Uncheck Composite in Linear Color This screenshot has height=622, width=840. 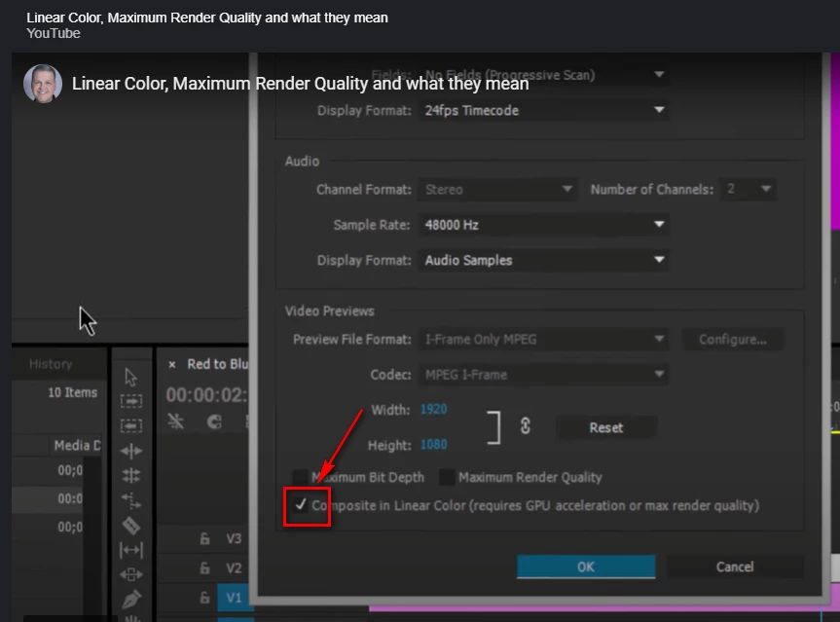pyautogui.click(x=301, y=504)
